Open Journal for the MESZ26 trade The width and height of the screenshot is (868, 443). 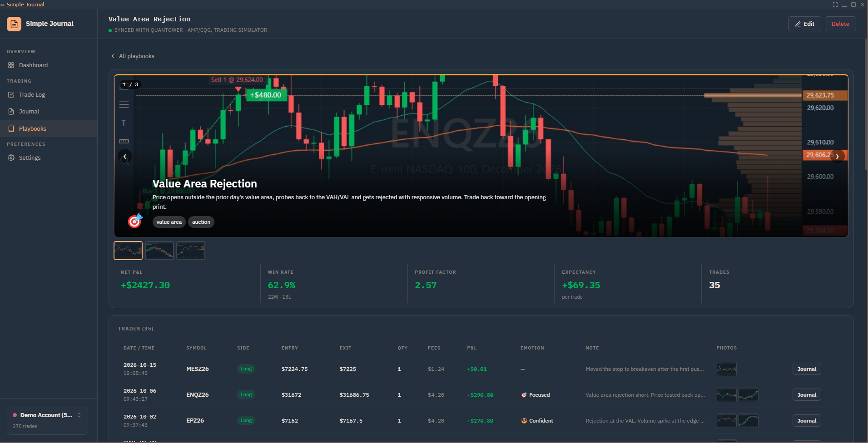pyautogui.click(x=807, y=369)
